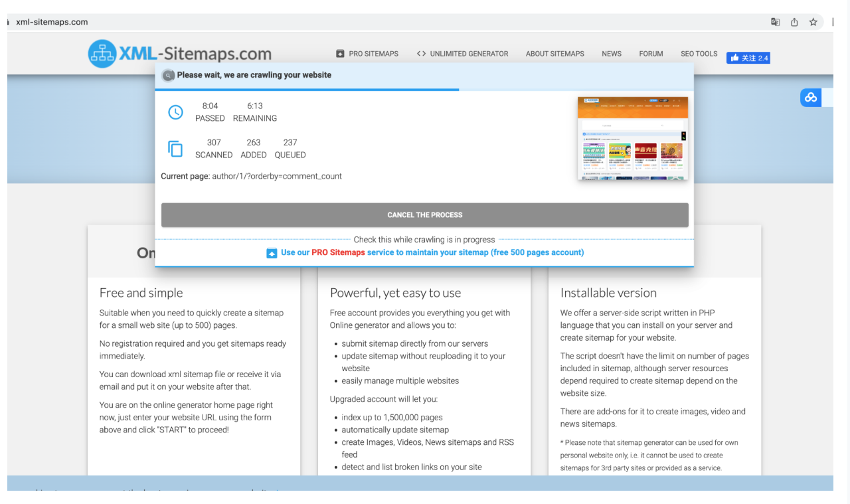
Task: Click the Facebook follow thumbs-up button
Action: (x=748, y=58)
